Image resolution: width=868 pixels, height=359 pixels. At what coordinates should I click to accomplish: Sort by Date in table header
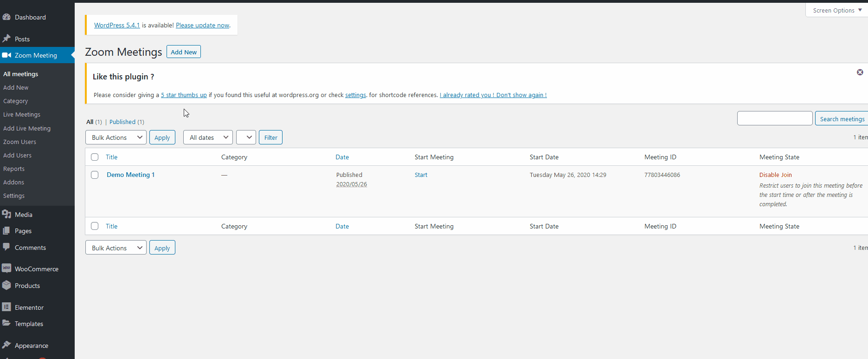coord(342,157)
